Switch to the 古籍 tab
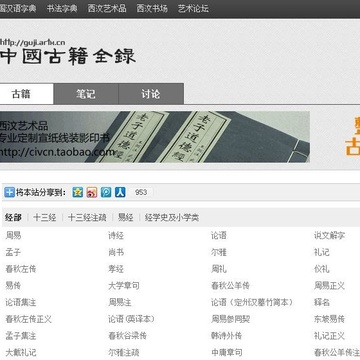 26,94
